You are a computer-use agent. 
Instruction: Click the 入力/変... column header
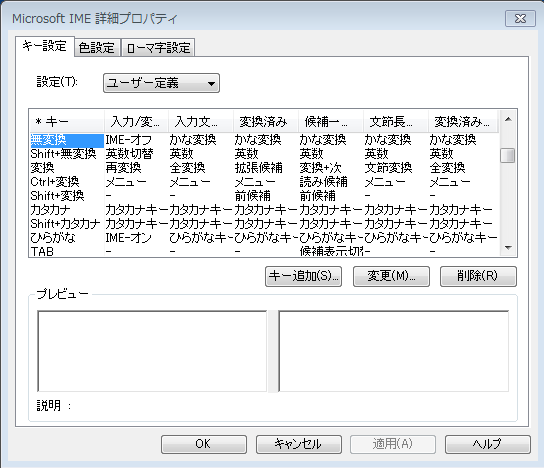click(136, 122)
